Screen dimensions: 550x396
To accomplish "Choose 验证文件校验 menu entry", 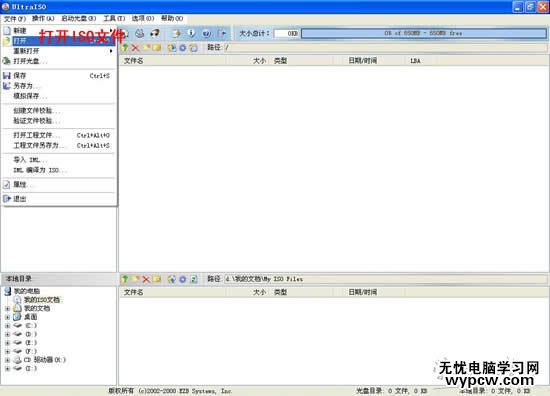I will coord(59,121).
